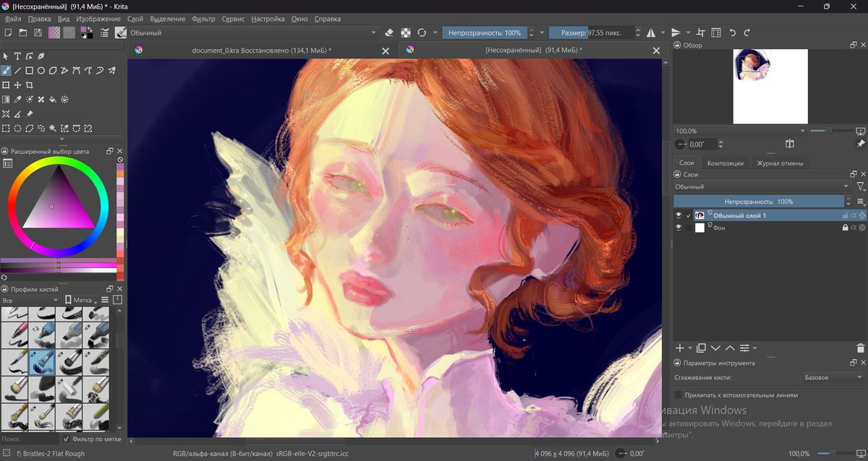
Task: Toggle eraser mode in toolbar
Action: click(x=389, y=33)
